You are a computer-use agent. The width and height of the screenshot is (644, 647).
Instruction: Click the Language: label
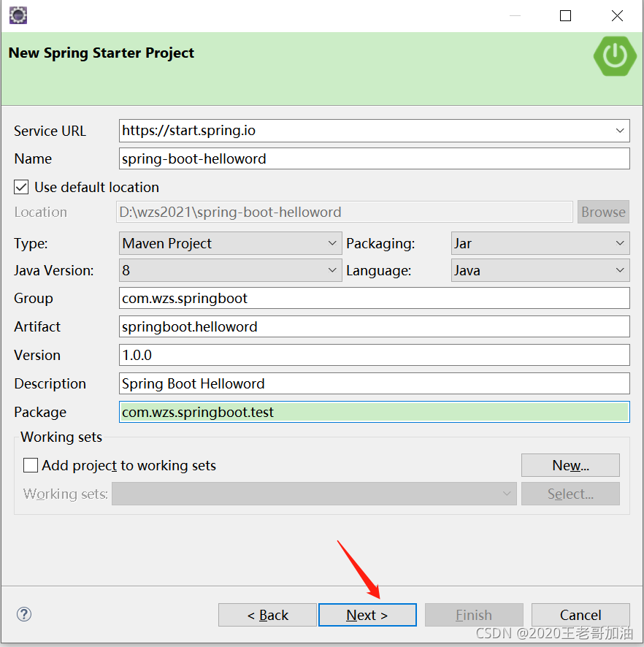tap(379, 271)
